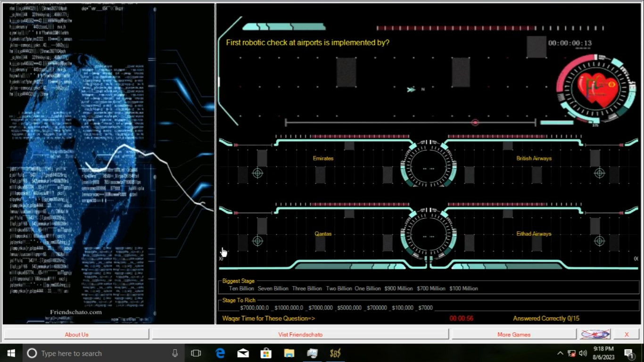Screen dimensions: 644x362
Task: Open More Games
Action: tap(514, 334)
